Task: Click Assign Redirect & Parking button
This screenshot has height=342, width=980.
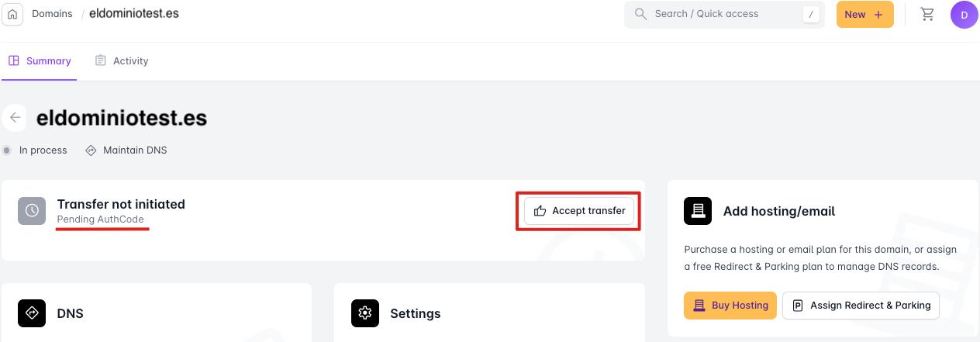Action: [x=861, y=306]
